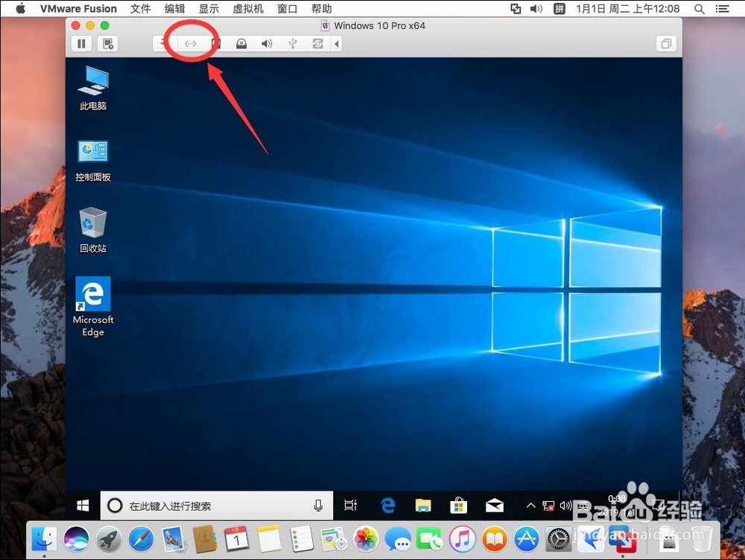
Task: Open the 帮助 menu
Action: [x=322, y=8]
